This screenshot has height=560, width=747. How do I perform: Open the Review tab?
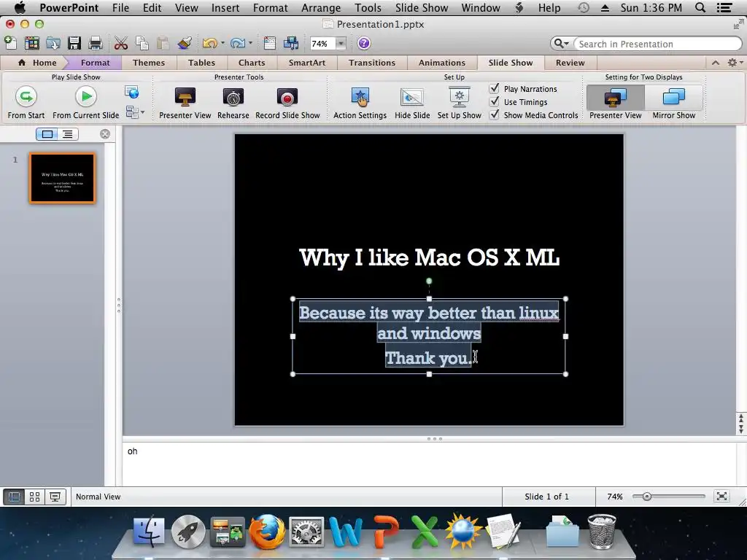[570, 63]
